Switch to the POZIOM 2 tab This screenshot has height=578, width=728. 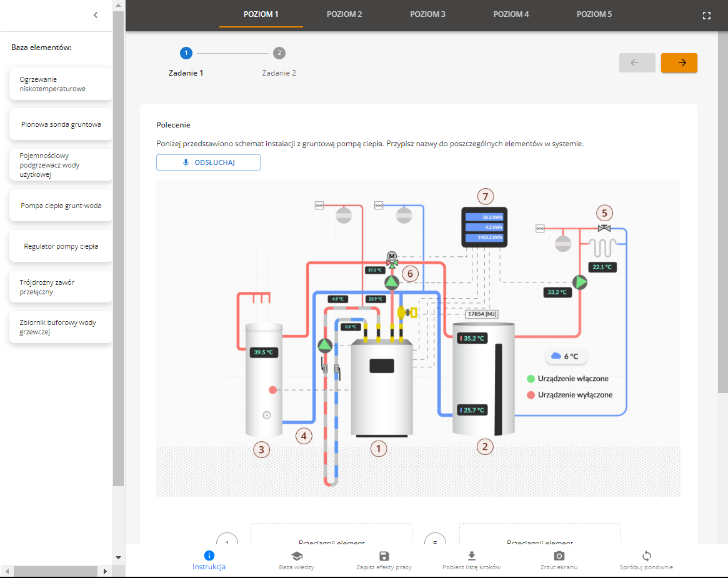[x=344, y=14]
